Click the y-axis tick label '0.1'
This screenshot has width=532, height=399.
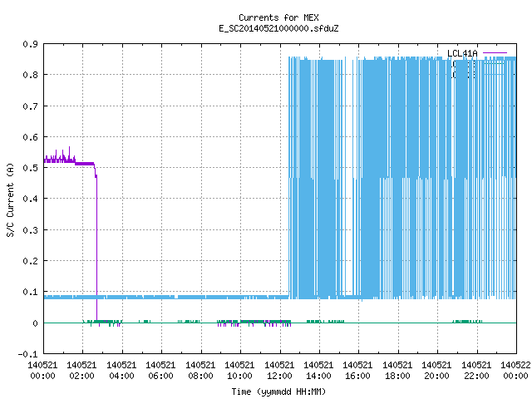31,292
